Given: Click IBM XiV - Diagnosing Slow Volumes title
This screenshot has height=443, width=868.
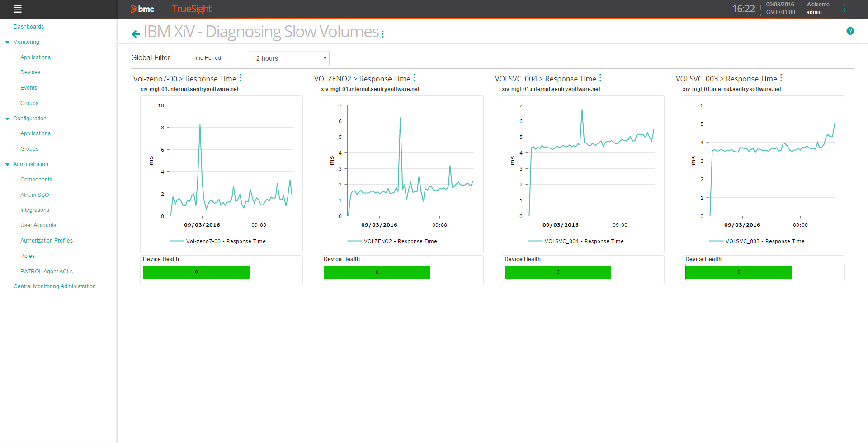Looking at the screenshot, I should coord(261,32).
